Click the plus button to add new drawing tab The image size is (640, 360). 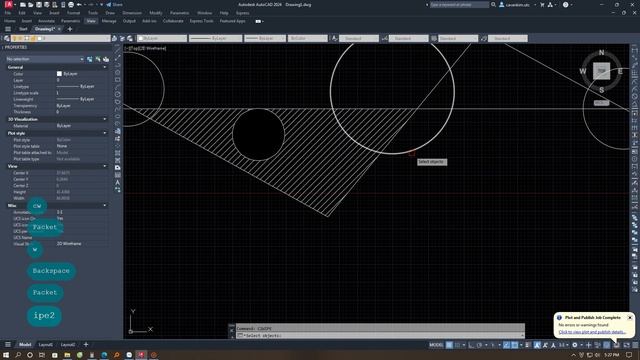tap(70, 29)
